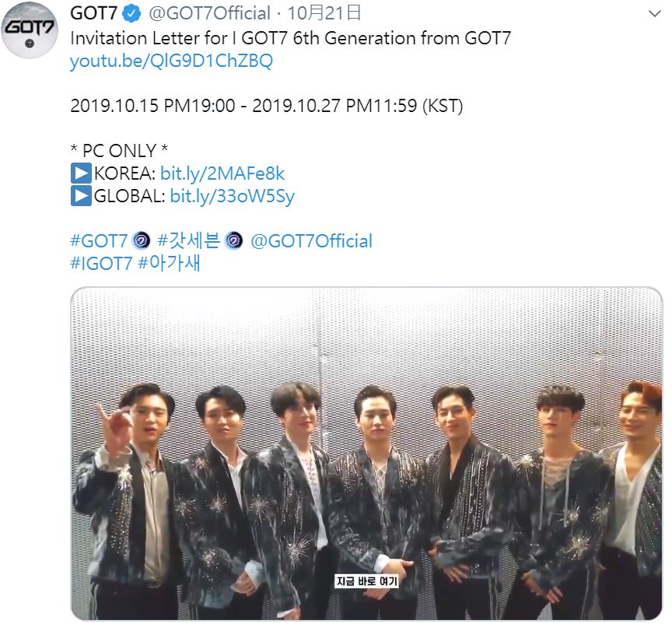
Task: Open the GLOBAL bit.ly/33oW5Sy link
Action: [x=232, y=196]
